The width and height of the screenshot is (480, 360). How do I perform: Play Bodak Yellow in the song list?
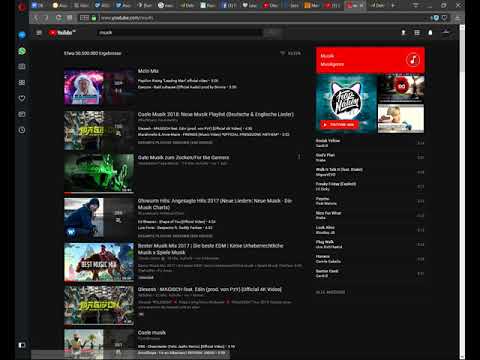[370, 143]
